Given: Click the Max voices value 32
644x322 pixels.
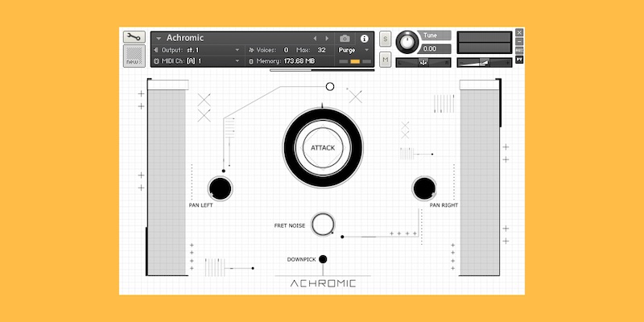Looking at the screenshot, I should point(321,50).
